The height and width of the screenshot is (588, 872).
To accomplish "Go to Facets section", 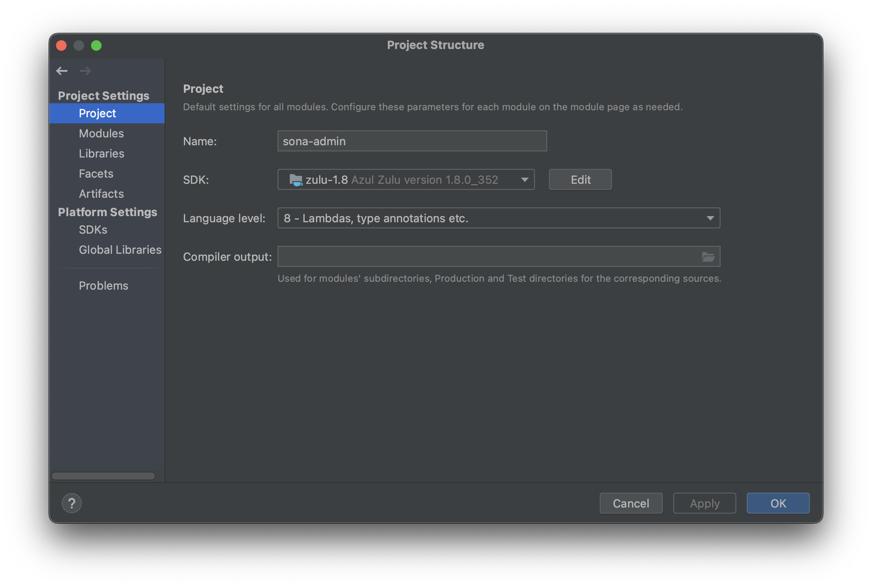I will 96,174.
